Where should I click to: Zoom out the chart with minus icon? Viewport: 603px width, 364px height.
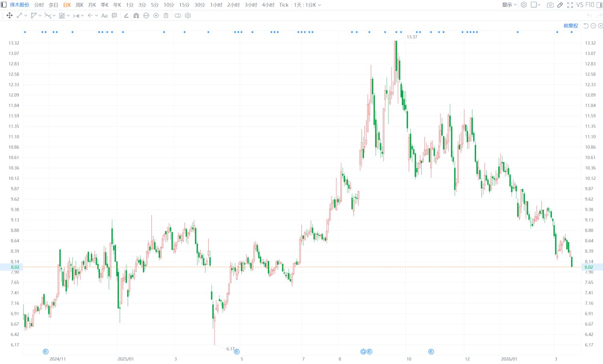click(x=593, y=26)
